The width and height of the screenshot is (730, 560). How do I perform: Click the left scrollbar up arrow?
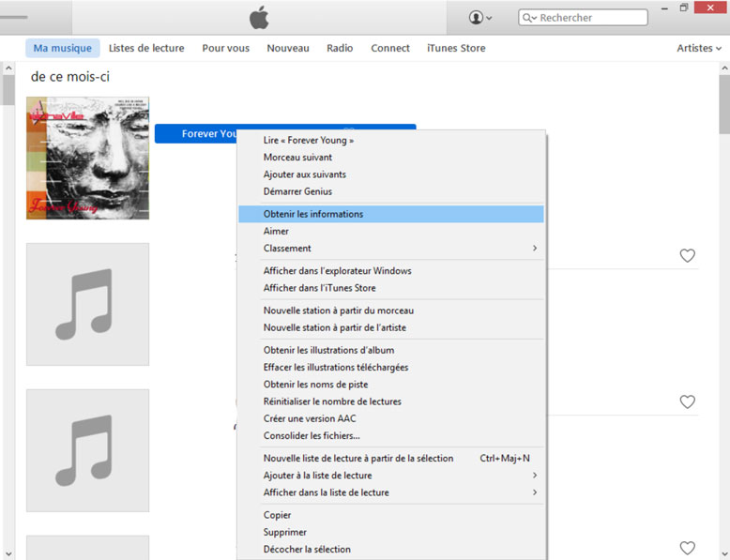pyautogui.click(x=8, y=68)
